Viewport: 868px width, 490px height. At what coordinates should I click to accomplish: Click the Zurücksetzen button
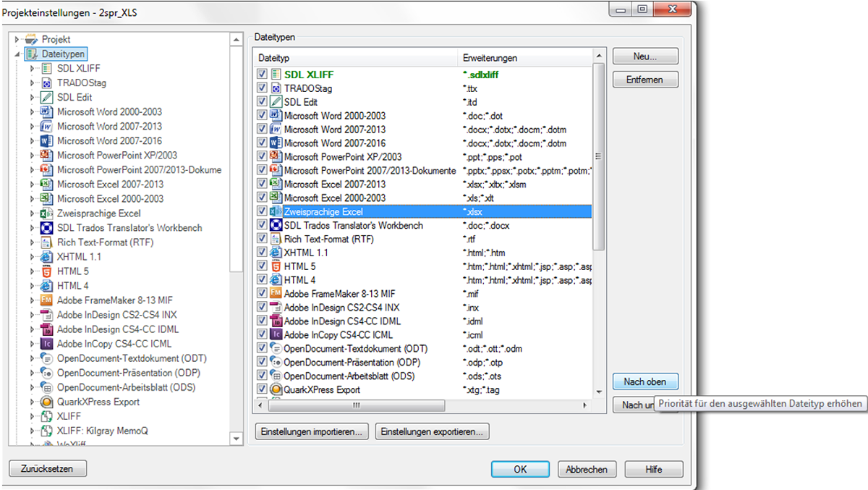(x=47, y=469)
